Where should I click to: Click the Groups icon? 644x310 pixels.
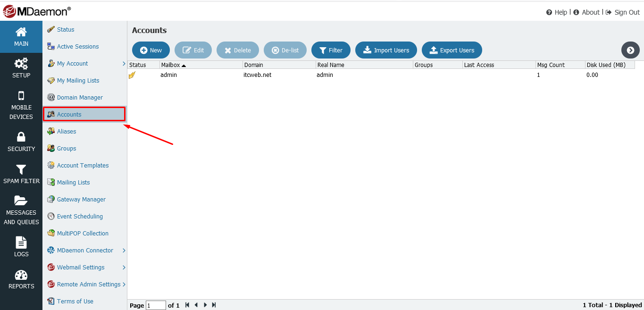pyautogui.click(x=51, y=148)
